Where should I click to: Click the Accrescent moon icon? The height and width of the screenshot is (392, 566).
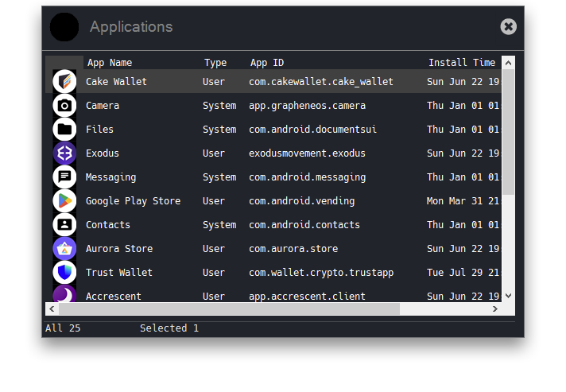(64, 293)
